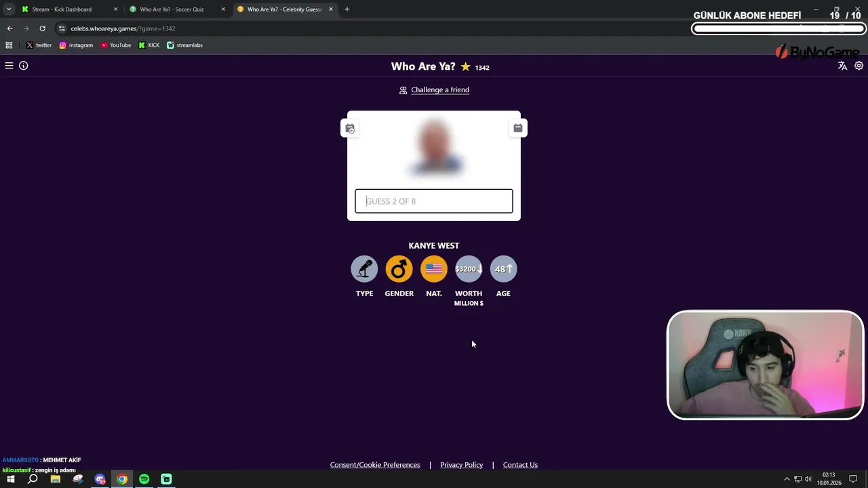Image resolution: width=868 pixels, height=488 pixels.
Task: Click the blurred celebrity photo
Action: point(435,147)
